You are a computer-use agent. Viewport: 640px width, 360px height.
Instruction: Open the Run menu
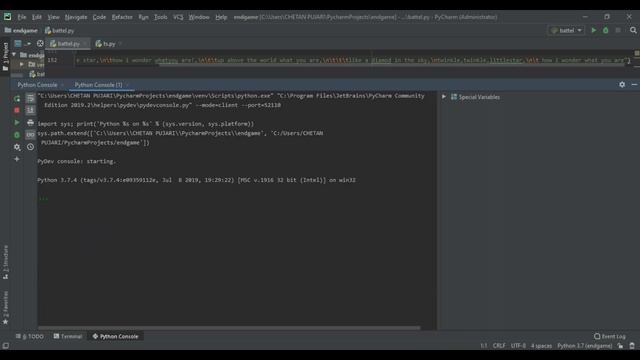pos(143,17)
